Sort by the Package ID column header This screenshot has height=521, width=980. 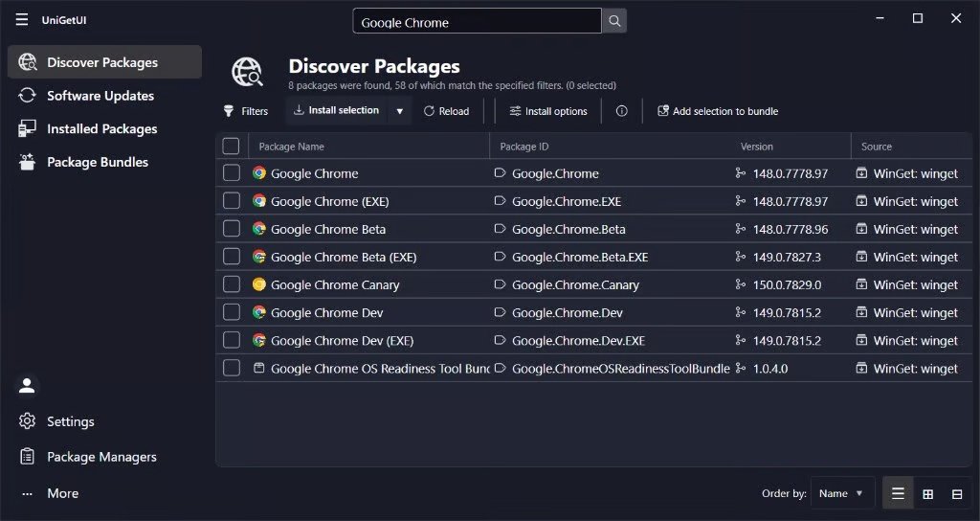pyautogui.click(x=523, y=147)
